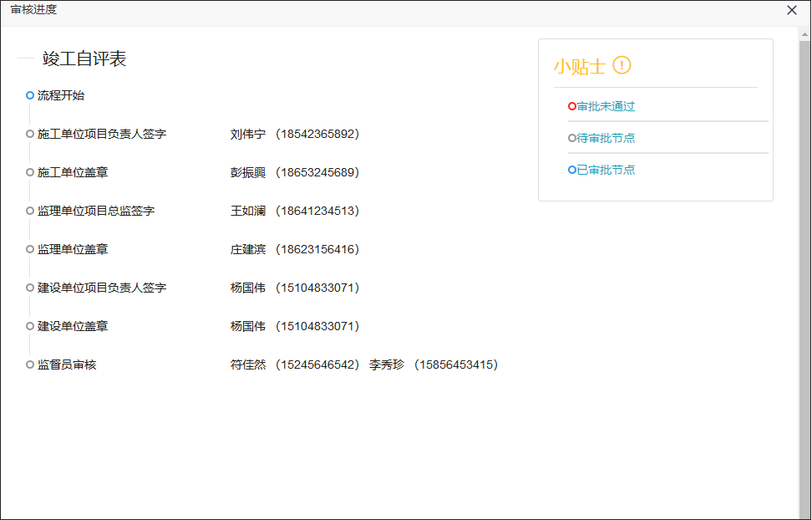Viewport: 812px width, 520px height.
Task: Click the 监督员审核 step label
Action: (x=67, y=365)
